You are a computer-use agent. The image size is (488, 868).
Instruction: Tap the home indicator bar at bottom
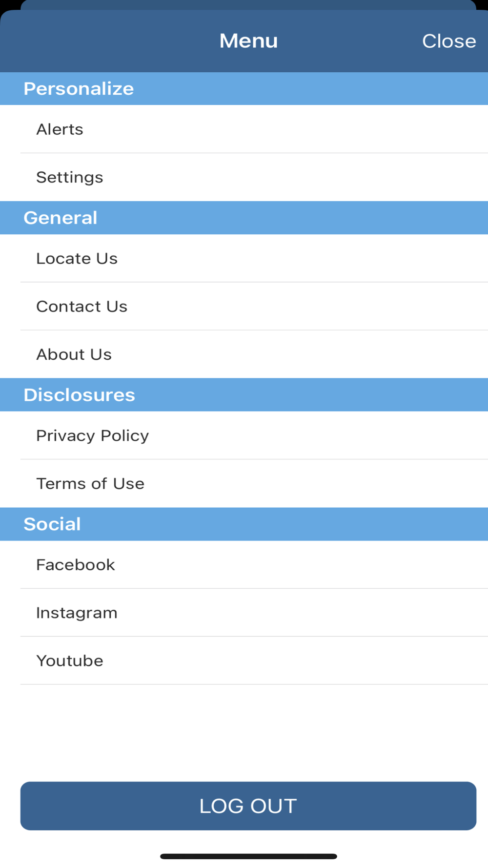tap(248, 856)
